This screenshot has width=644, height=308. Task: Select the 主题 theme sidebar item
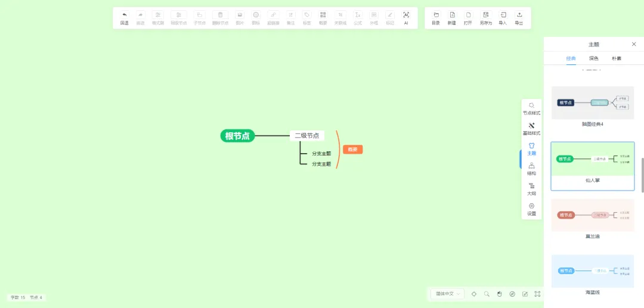pyautogui.click(x=531, y=150)
